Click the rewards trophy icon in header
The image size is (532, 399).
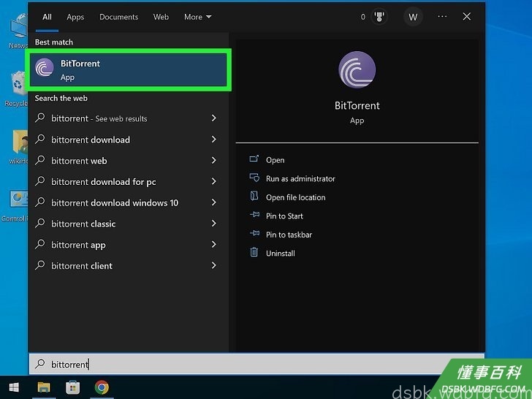tap(379, 17)
